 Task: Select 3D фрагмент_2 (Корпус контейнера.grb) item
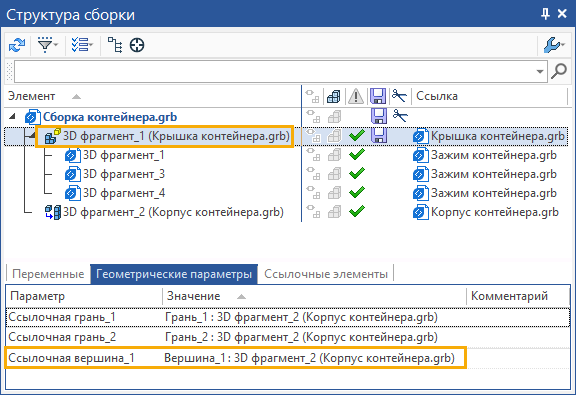tap(173, 212)
